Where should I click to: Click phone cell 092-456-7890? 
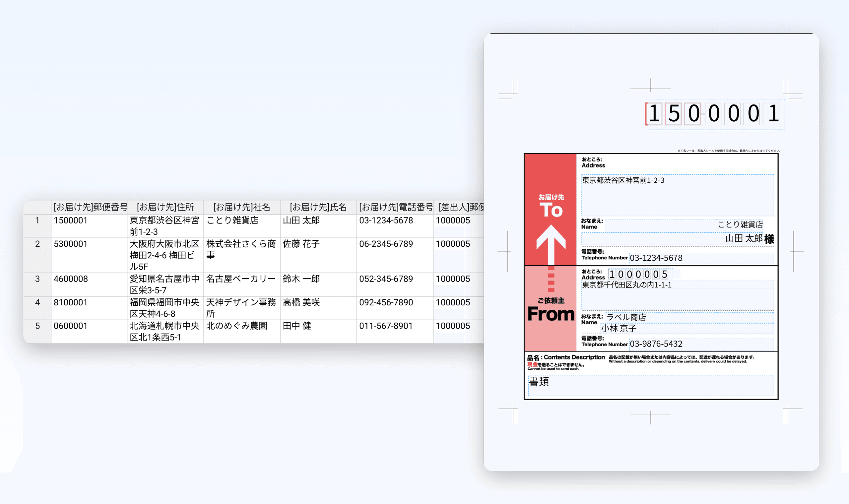coord(395,308)
